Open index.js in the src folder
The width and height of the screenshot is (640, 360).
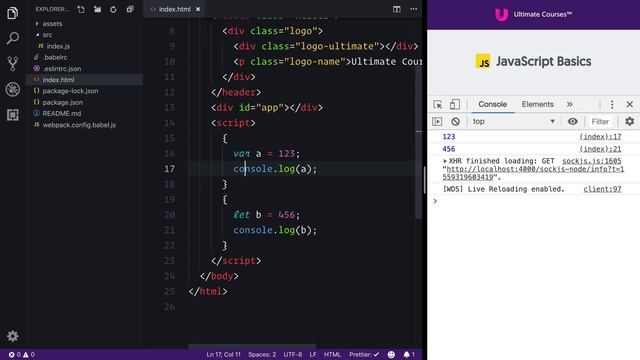click(x=58, y=46)
